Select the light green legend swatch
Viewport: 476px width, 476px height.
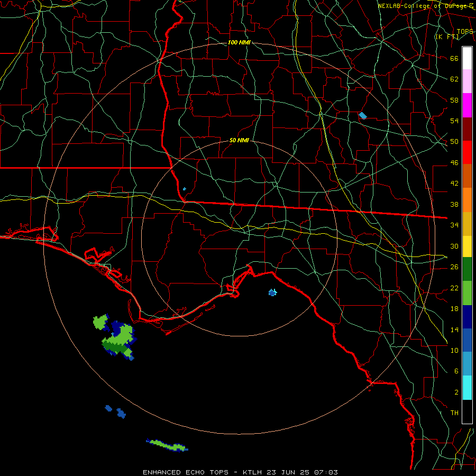click(467, 293)
